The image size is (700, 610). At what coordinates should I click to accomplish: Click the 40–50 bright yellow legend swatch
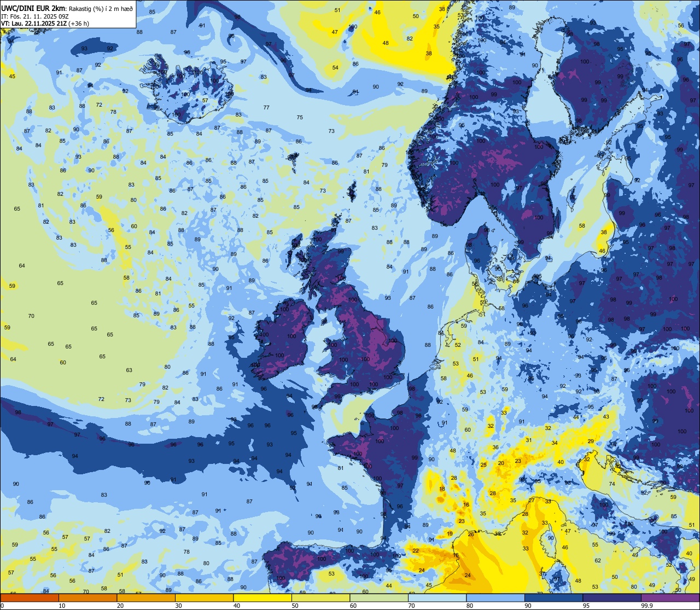pyautogui.click(x=262, y=598)
